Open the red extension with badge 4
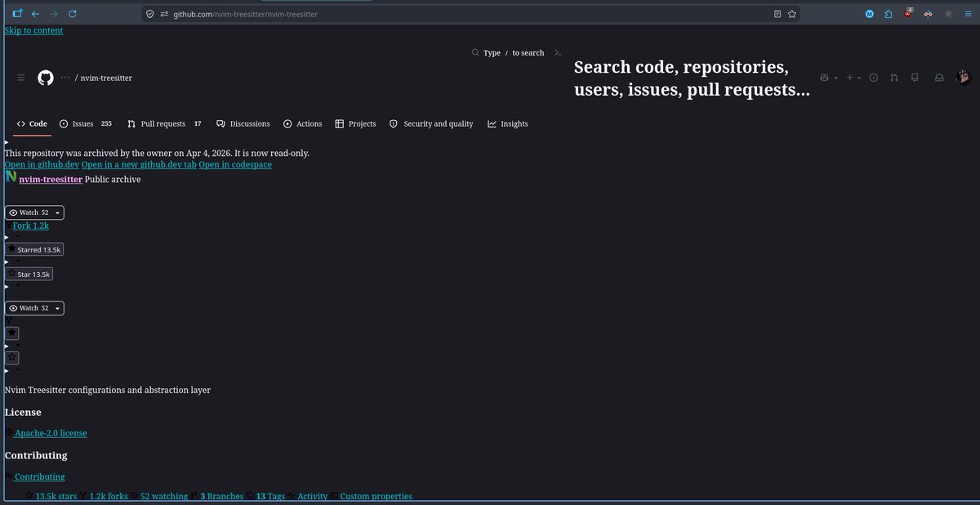Image resolution: width=980 pixels, height=505 pixels. click(x=908, y=14)
